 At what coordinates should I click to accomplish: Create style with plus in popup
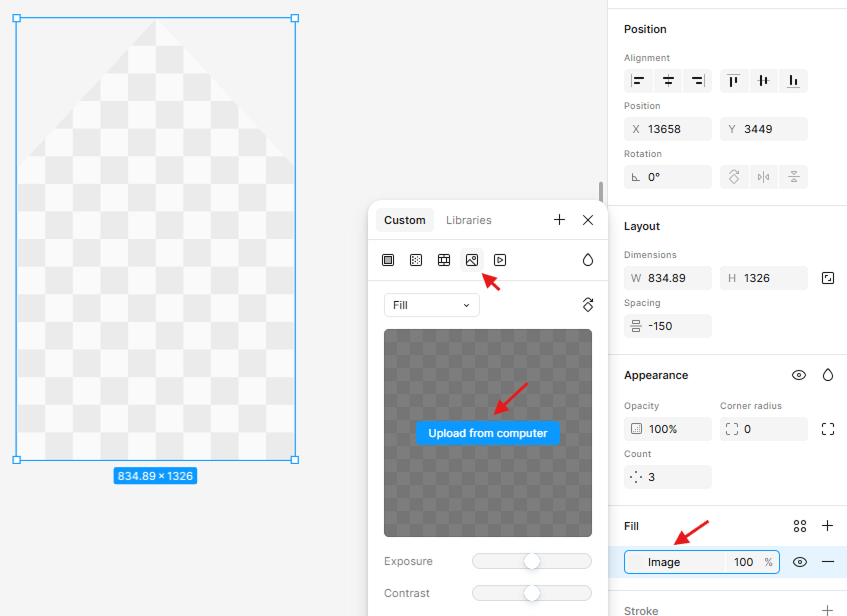559,219
